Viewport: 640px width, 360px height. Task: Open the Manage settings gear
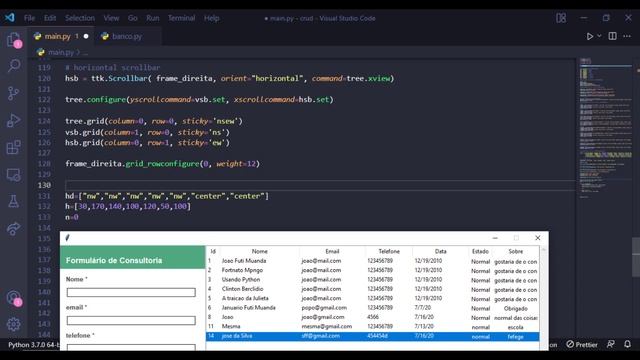coord(13,324)
